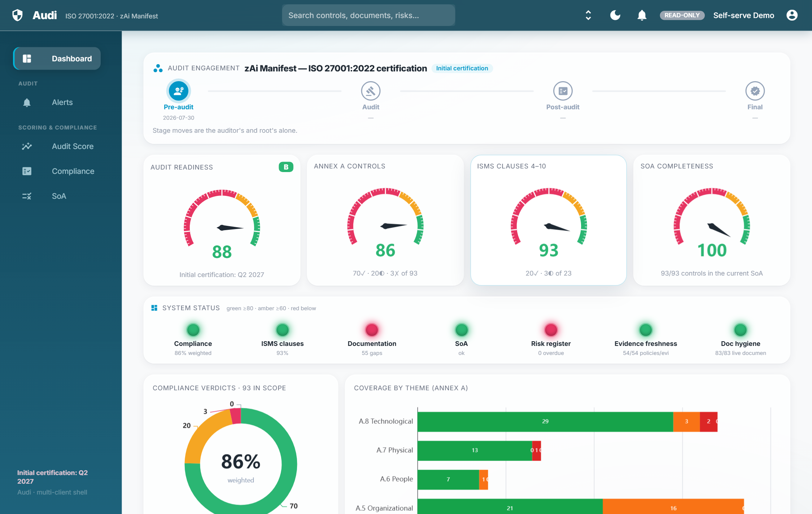Click the green A.6 People bar
This screenshot has width=812, height=514.
coord(448,479)
